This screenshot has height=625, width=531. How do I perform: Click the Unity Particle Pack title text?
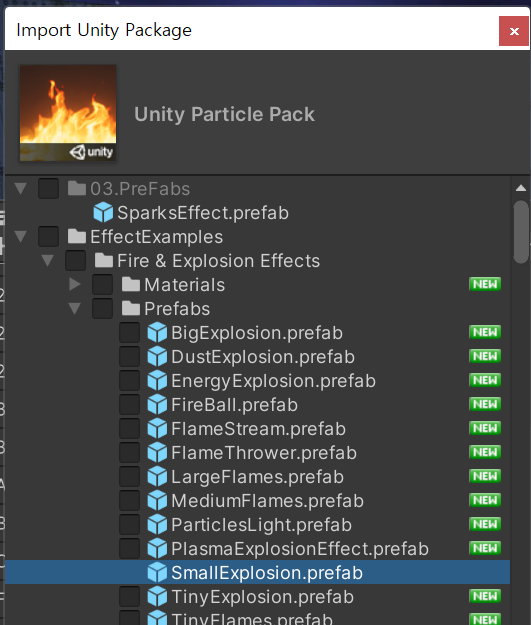pos(224,114)
